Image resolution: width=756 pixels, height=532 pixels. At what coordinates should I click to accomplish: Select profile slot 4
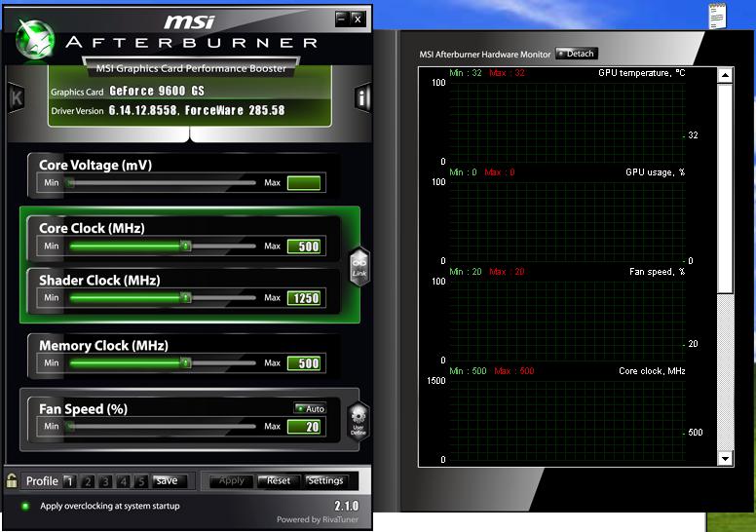tap(124, 481)
